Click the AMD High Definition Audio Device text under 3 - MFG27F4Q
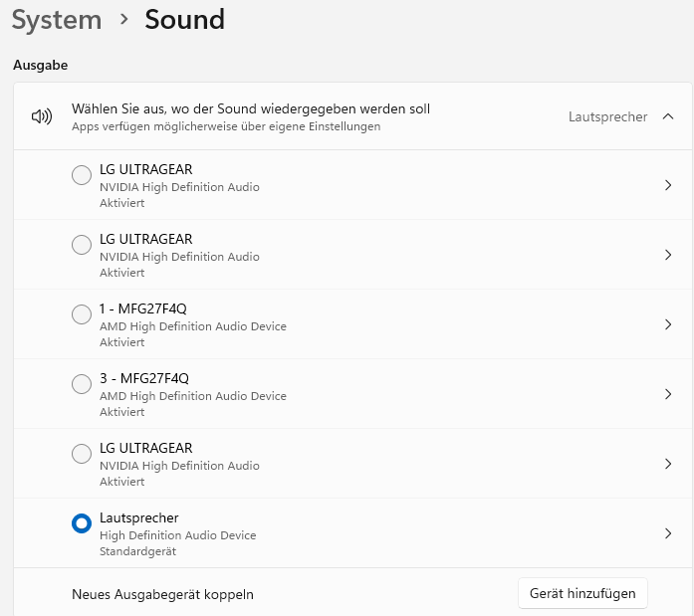The image size is (694, 616). 193,396
